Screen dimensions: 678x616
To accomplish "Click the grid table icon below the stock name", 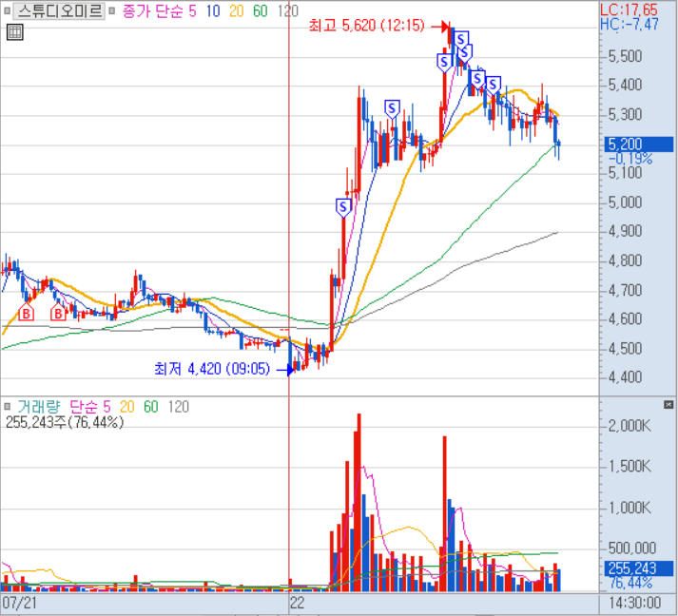I will [14, 33].
